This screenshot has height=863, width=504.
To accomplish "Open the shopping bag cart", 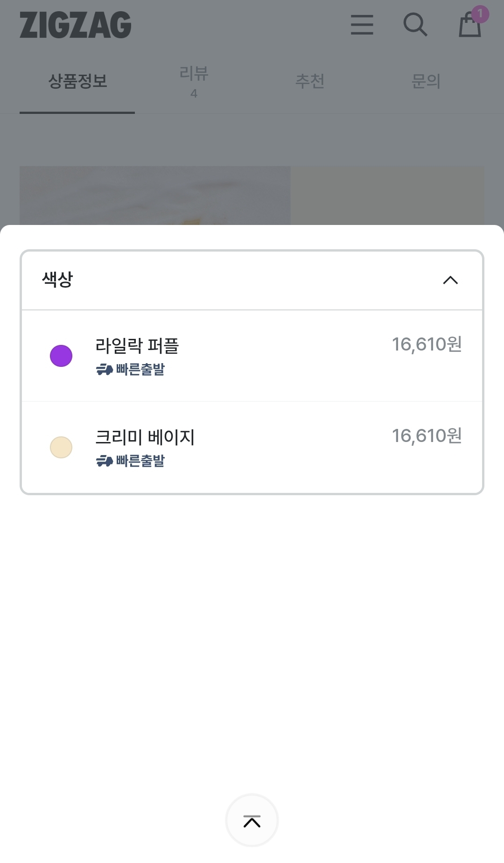I will (469, 26).
